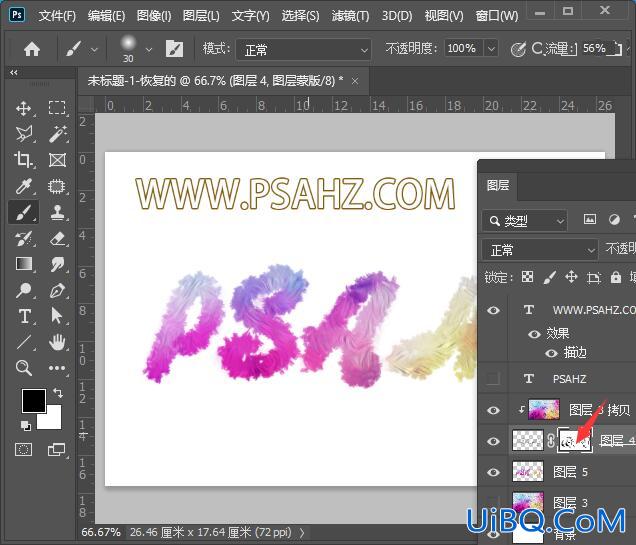This screenshot has height=545, width=636.
Task: Open the Edit Toolbar three-dots menu
Action: pos(57,368)
